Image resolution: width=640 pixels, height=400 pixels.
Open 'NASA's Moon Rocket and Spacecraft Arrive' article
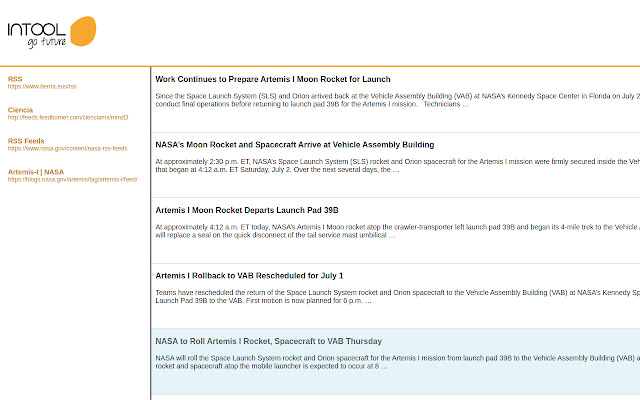point(295,145)
